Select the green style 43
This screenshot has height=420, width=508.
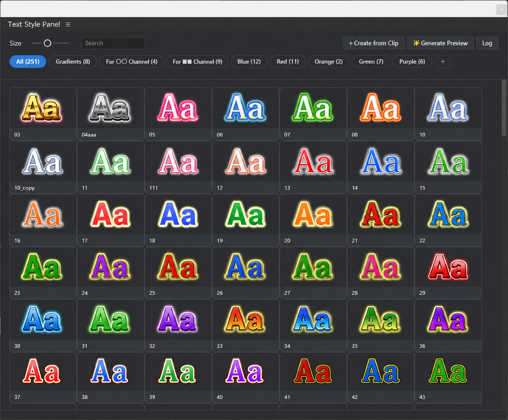[x=448, y=378]
